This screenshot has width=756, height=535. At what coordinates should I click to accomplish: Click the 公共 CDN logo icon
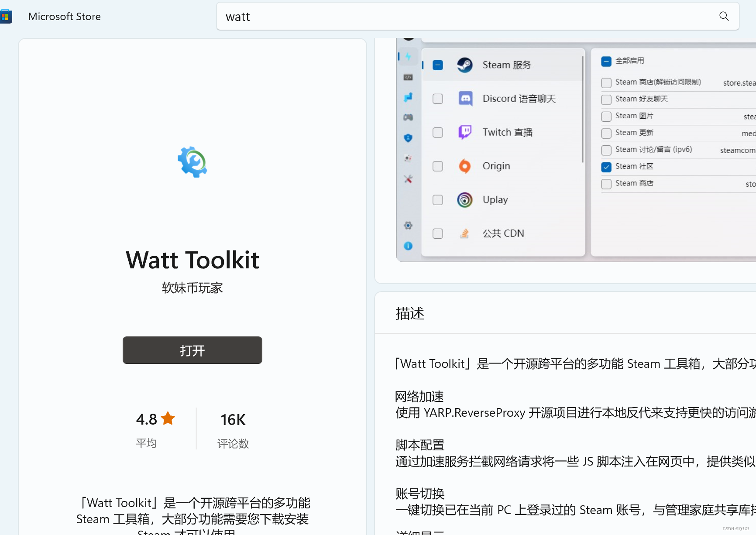[x=465, y=233]
